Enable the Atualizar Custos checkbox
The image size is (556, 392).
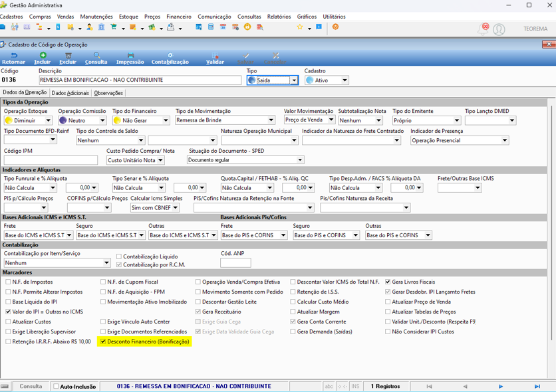[8, 322]
